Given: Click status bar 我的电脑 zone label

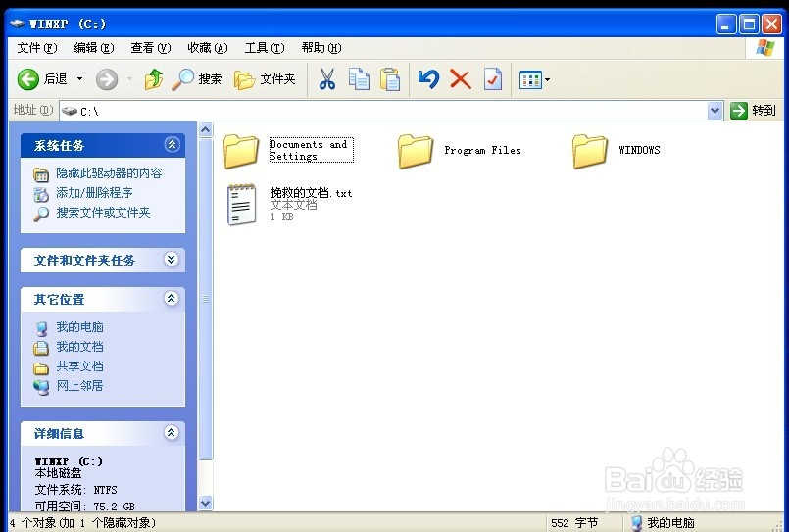Looking at the screenshot, I should [670, 523].
